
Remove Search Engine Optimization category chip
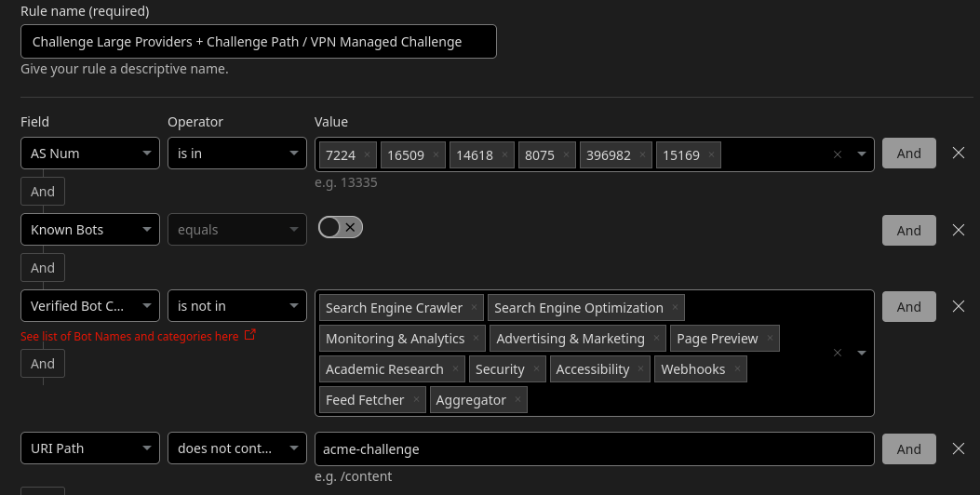[x=675, y=307]
